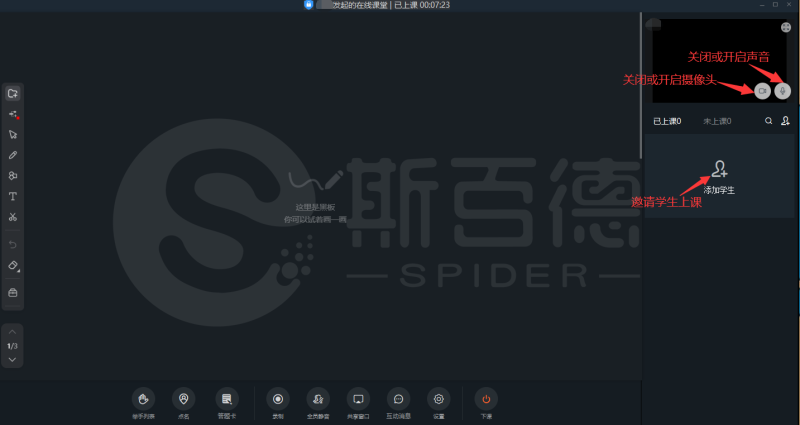Viewport: 800px width, 425px height.
Task: Expand the eraser tool options
Action: click(13, 267)
